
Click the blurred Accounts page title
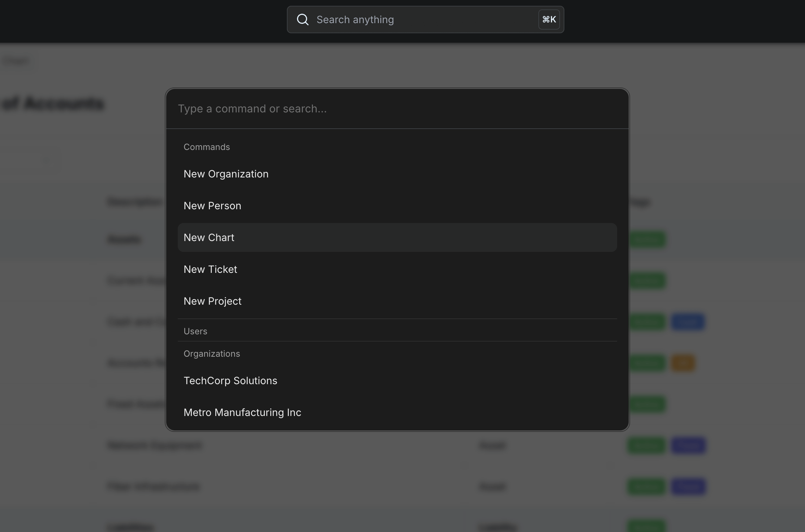pyautogui.click(x=53, y=104)
